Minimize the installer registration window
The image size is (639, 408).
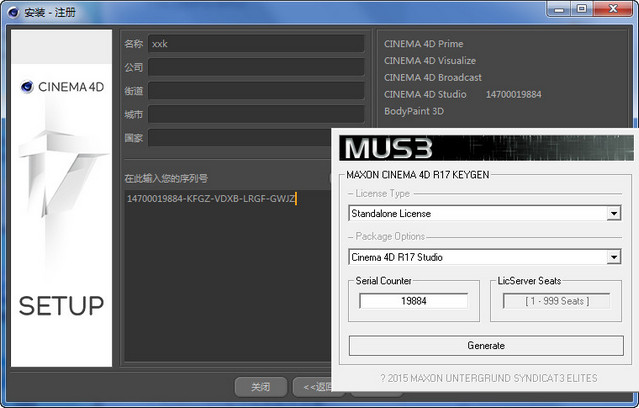pos(559,9)
